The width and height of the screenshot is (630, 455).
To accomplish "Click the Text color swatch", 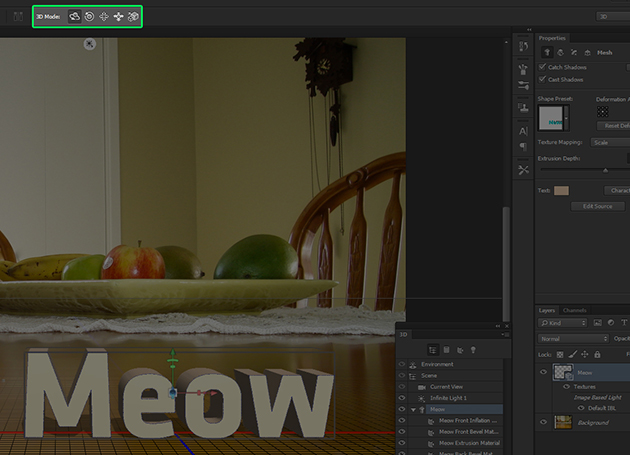I will pyautogui.click(x=561, y=191).
